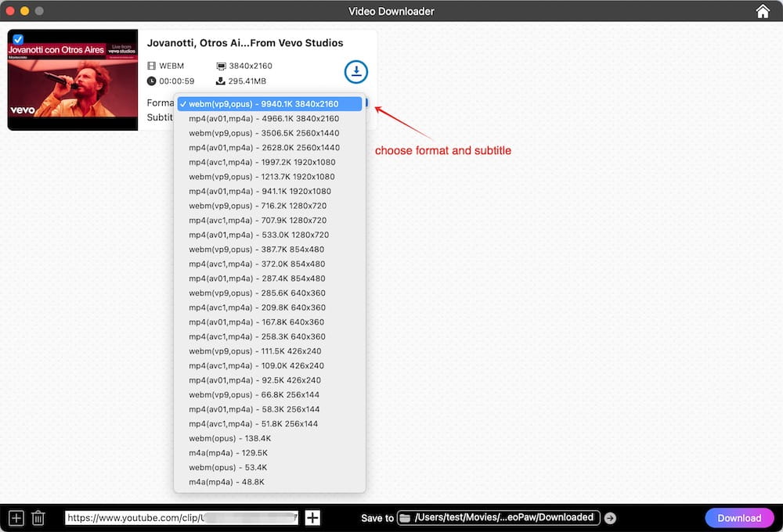Click the video title Jovanotti, Otros Ai...From Vevo Studios
Viewport: 783px width, 532px height.
click(244, 43)
